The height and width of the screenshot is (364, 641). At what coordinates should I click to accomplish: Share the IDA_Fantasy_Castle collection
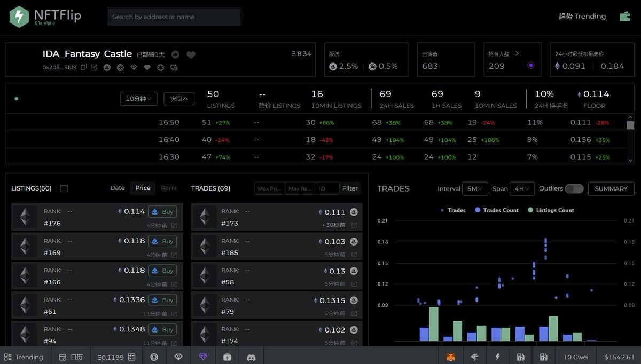[175, 54]
